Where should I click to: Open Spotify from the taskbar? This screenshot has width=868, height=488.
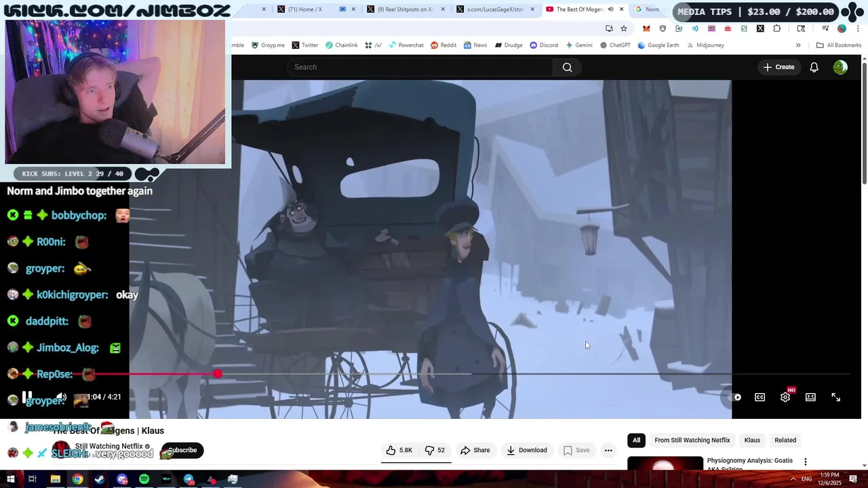pyautogui.click(x=144, y=479)
